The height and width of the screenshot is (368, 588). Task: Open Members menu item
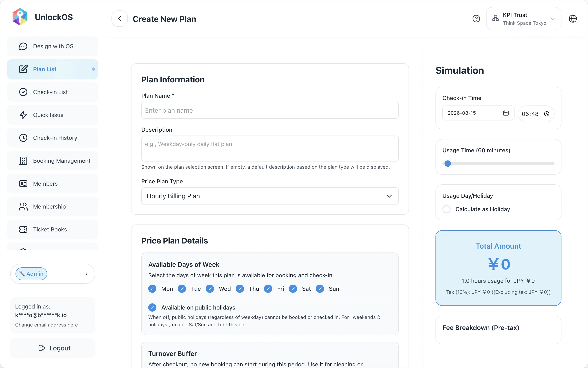pos(53,184)
